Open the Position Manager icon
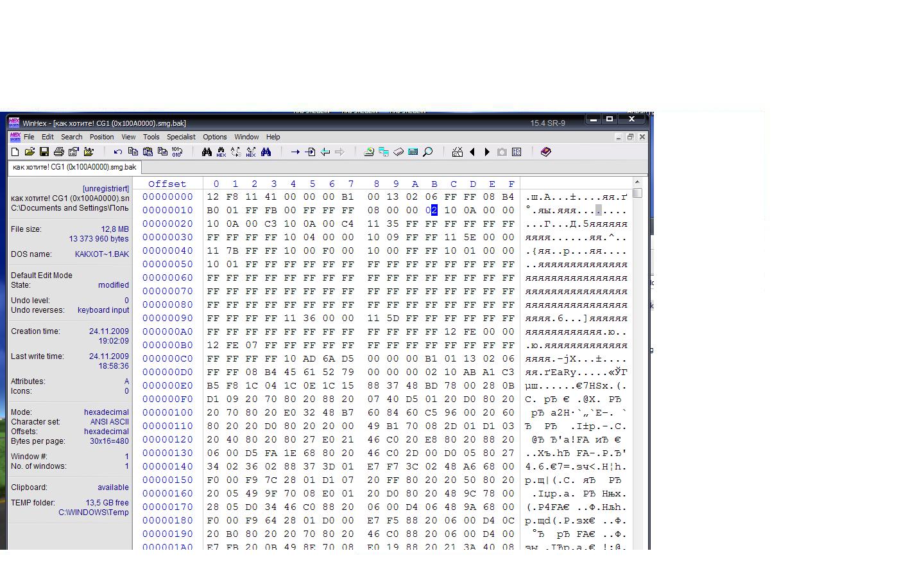This screenshot has width=924, height=578. [x=458, y=152]
